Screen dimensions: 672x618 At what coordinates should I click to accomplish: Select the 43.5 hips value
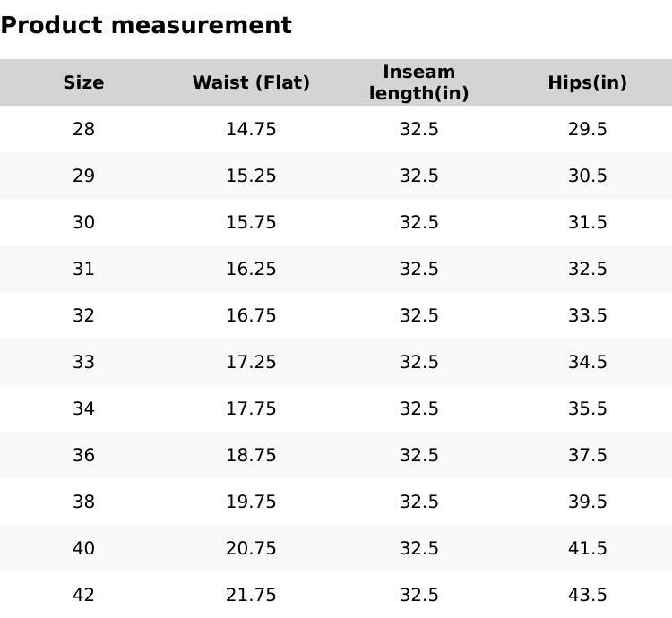tap(587, 595)
